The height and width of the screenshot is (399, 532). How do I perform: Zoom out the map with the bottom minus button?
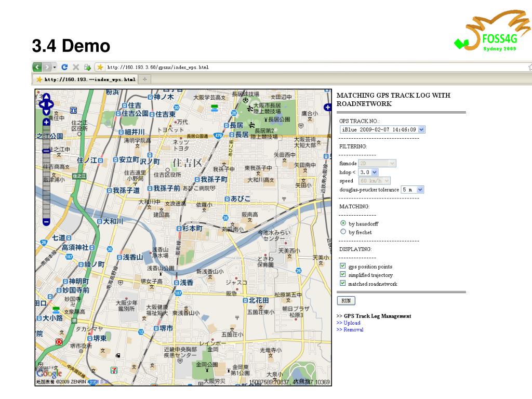46,222
